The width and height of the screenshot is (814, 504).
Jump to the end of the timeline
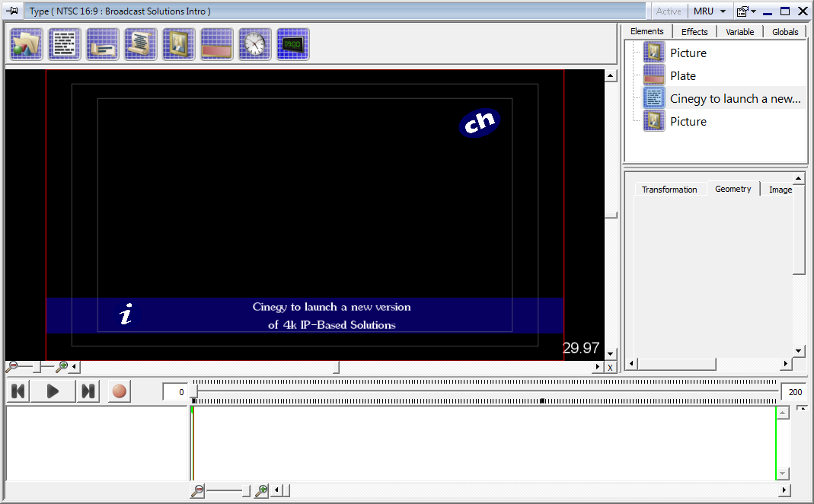point(88,391)
